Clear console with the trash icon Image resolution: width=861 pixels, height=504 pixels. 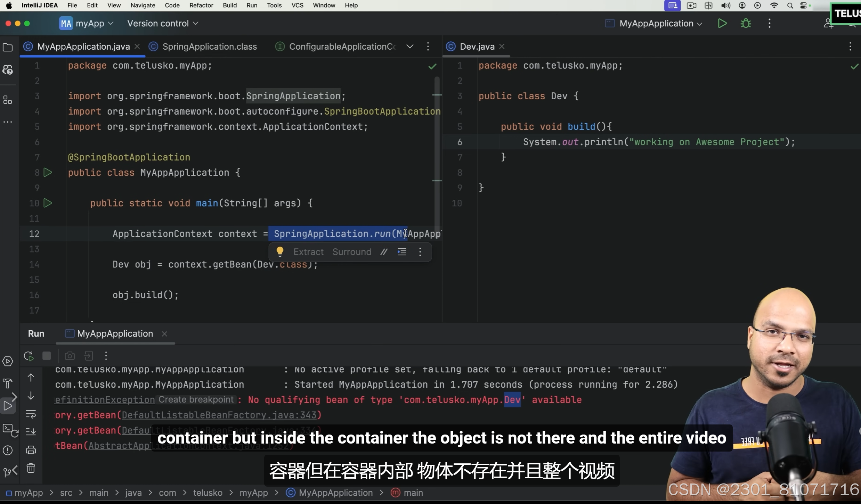click(31, 468)
